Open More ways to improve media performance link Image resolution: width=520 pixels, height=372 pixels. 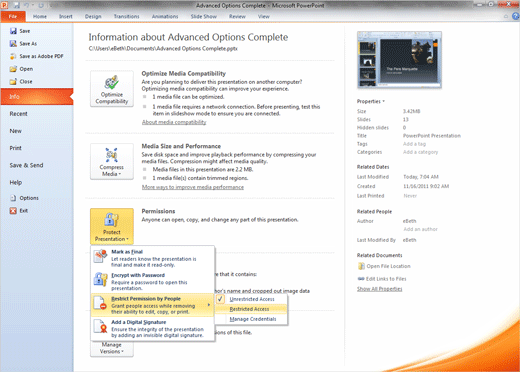tap(193, 187)
